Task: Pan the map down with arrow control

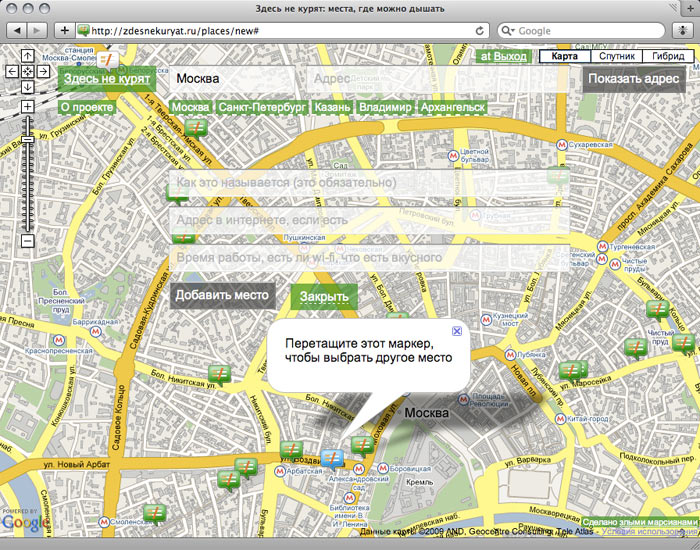Action: click(27, 87)
